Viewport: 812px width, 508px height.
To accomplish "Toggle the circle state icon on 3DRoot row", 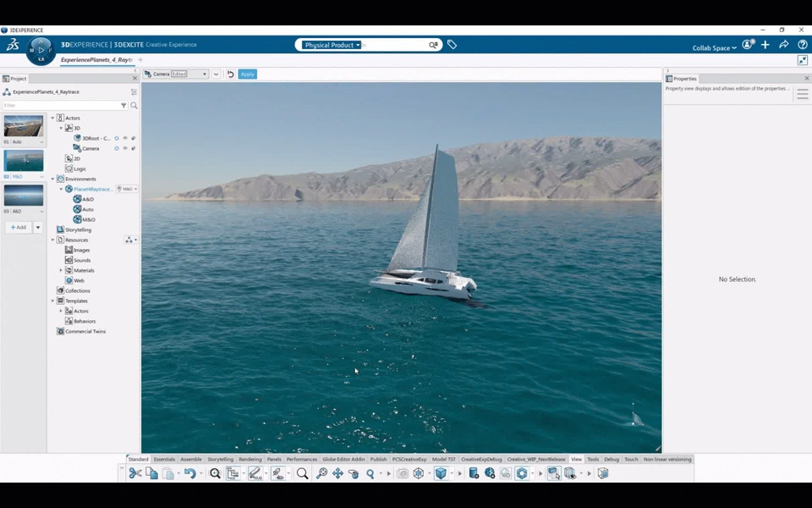I will (117, 138).
